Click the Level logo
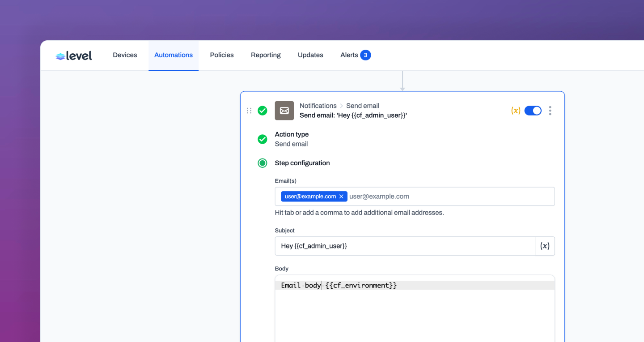Image resolution: width=644 pixels, height=342 pixels. 74,56
